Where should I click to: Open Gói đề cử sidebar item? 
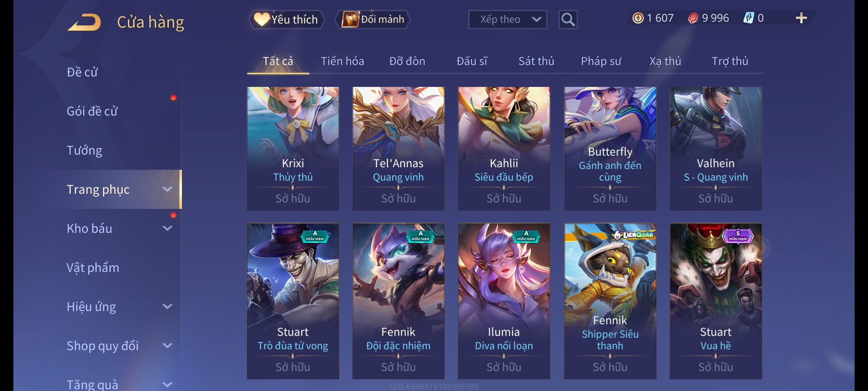pyautogui.click(x=92, y=111)
